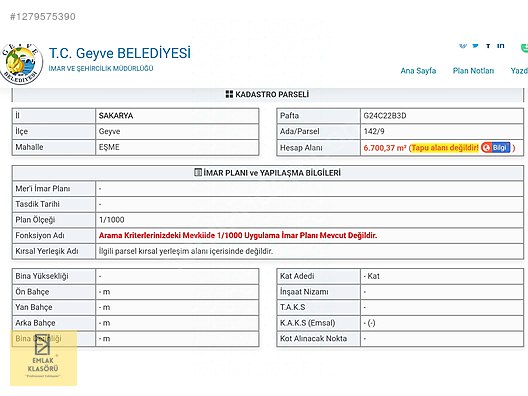The width and height of the screenshot is (528, 396).
Task: Click the İnşaat Nizamı label
Action: (x=304, y=292)
